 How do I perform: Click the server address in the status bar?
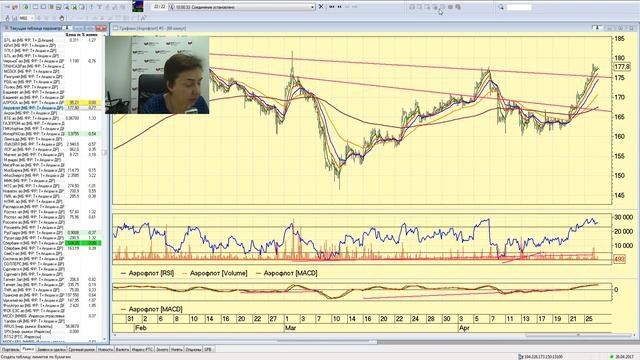[544, 357]
